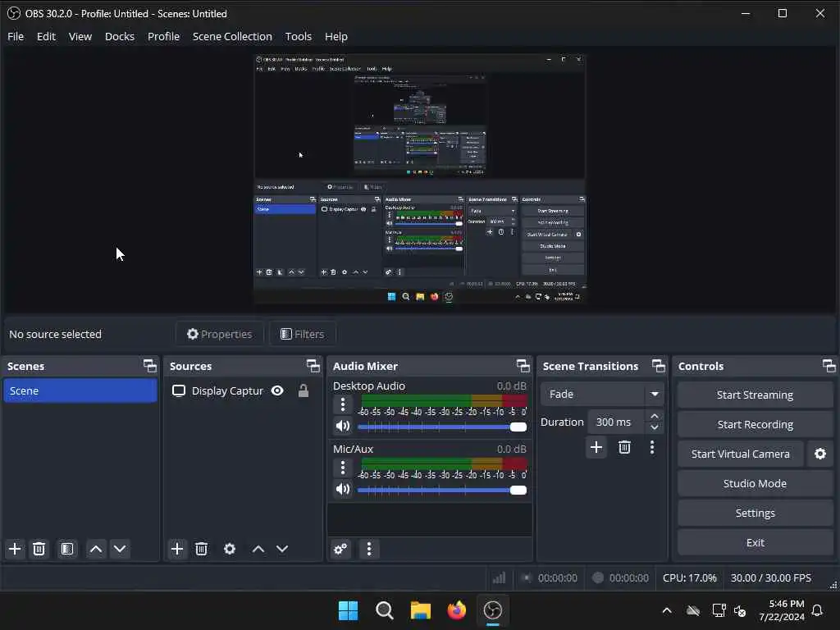Add a new scene transition
Viewport: 840px width, 630px height.
click(596, 447)
